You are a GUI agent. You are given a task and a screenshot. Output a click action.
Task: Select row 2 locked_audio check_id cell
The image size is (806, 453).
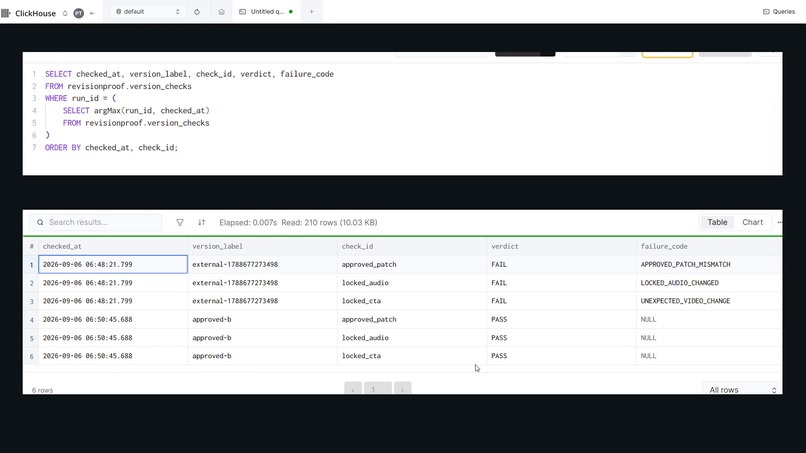412,283
